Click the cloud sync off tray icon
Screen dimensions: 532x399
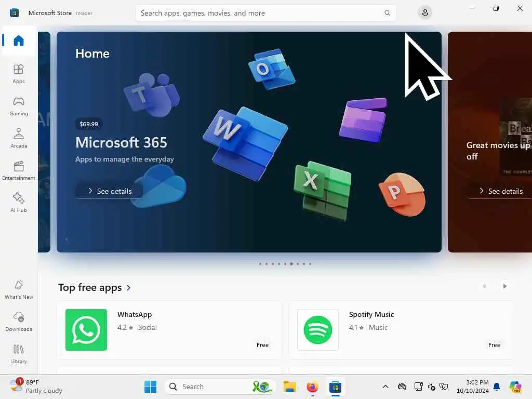(x=402, y=387)
